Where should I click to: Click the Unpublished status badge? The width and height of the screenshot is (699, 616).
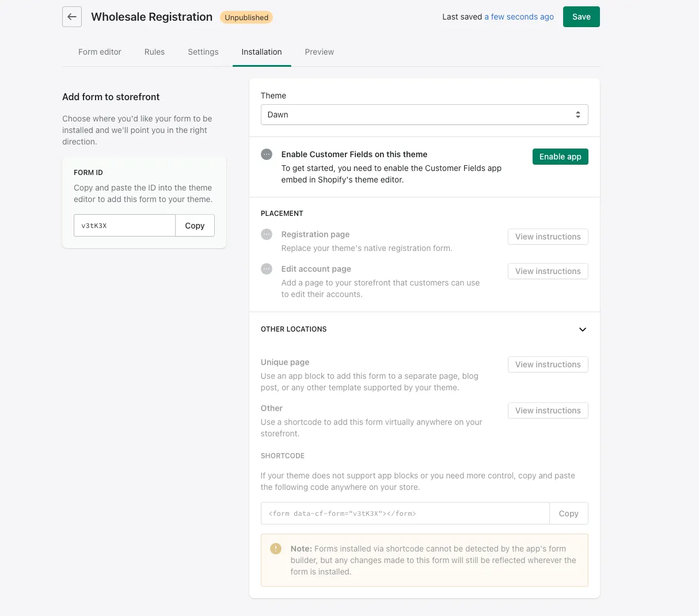(246, 17)
